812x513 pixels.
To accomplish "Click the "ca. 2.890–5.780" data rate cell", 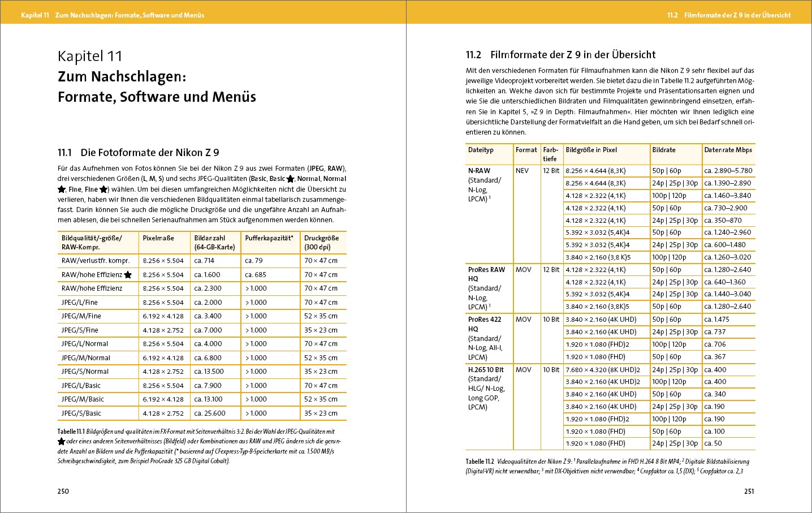I will (x=728, y=171).
